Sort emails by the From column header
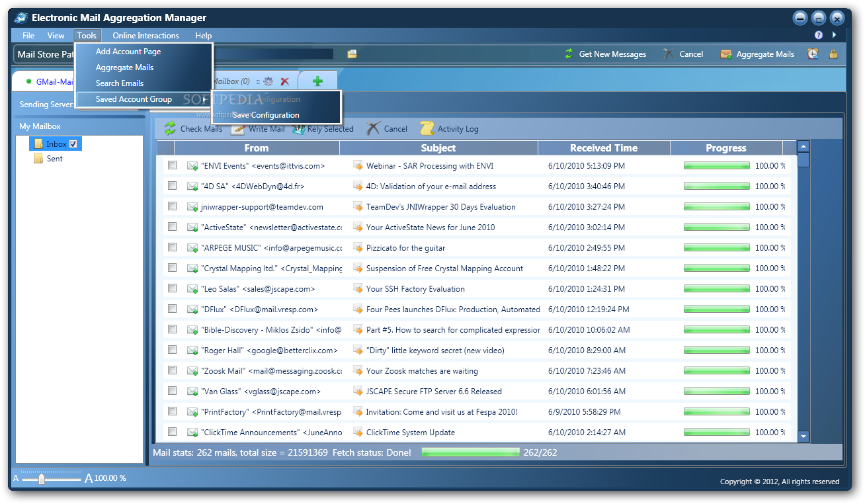 pos(256,148)
